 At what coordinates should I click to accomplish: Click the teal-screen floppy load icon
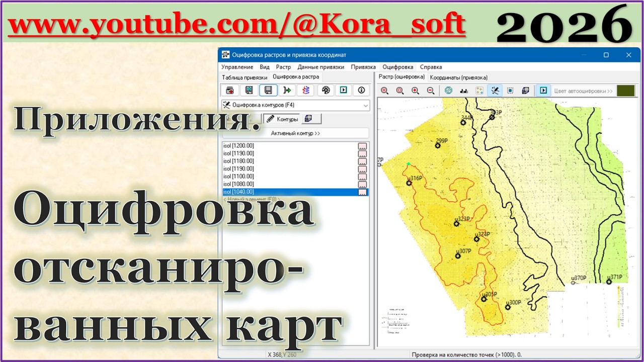coord(249,90)
